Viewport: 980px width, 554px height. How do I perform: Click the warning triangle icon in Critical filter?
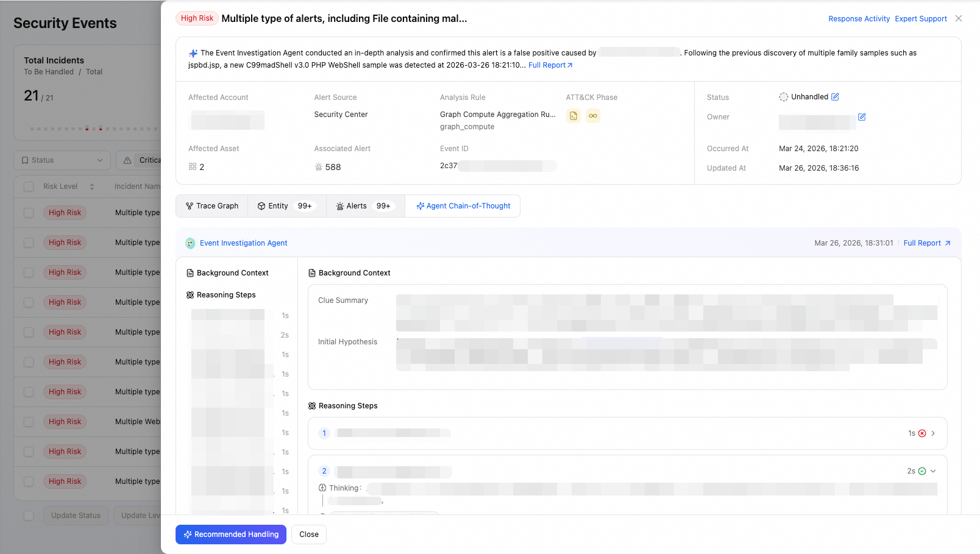[127, 160]
